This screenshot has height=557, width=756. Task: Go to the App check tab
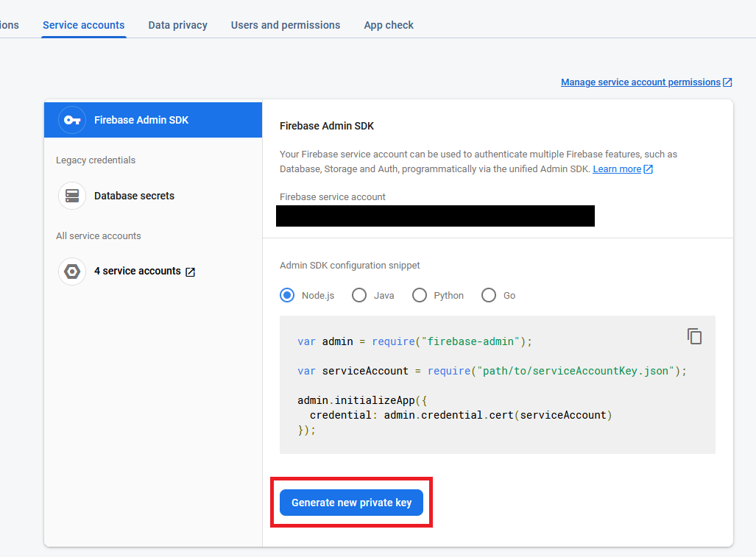click(x=389, y=25)
